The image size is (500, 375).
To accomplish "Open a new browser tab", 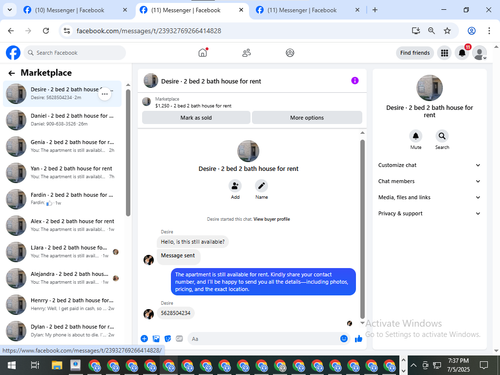I will [x=375, y=10].
